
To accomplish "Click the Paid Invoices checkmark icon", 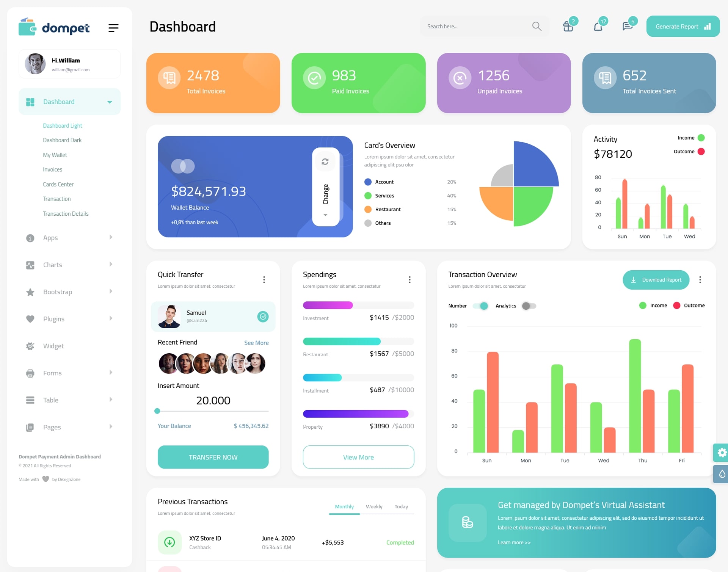I will (x=313, y=77).
